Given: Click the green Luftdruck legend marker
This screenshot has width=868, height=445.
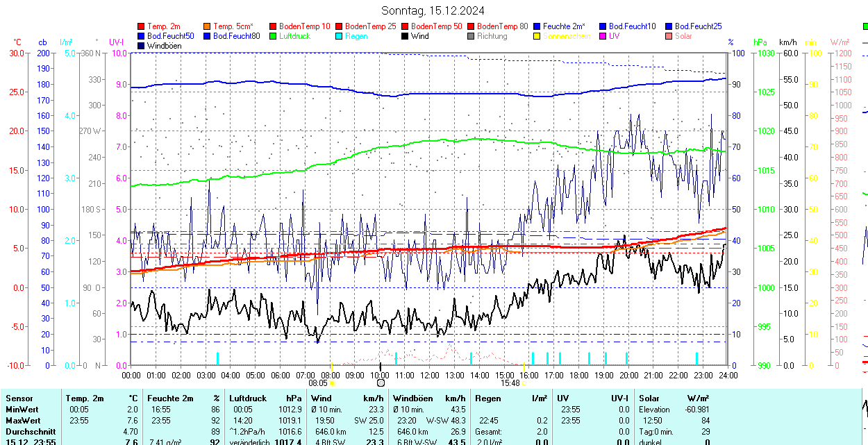Looking at the screenshot, I should [274, 36].
